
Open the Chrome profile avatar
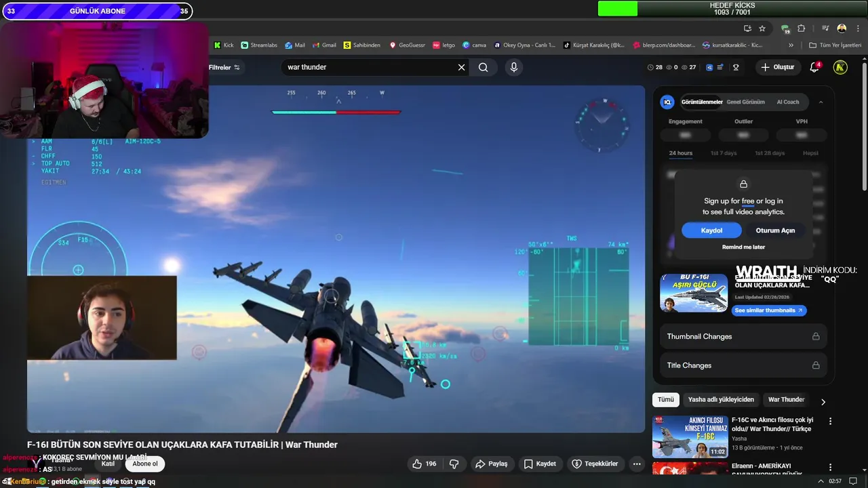(842, 28)
